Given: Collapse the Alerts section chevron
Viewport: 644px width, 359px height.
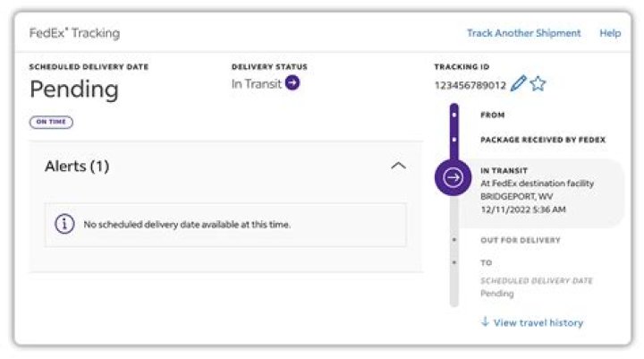Looking at the screenshot, I should click(398, 166).
